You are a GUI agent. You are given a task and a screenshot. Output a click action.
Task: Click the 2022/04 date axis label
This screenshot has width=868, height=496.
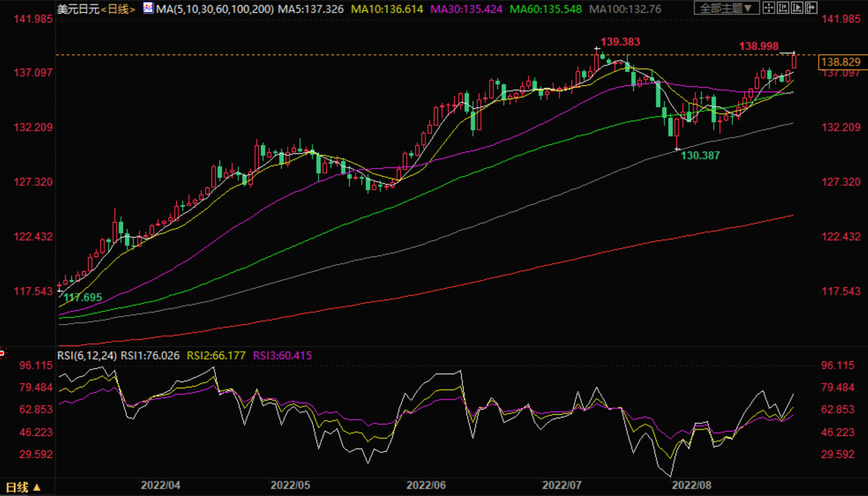tap(161, 485)
